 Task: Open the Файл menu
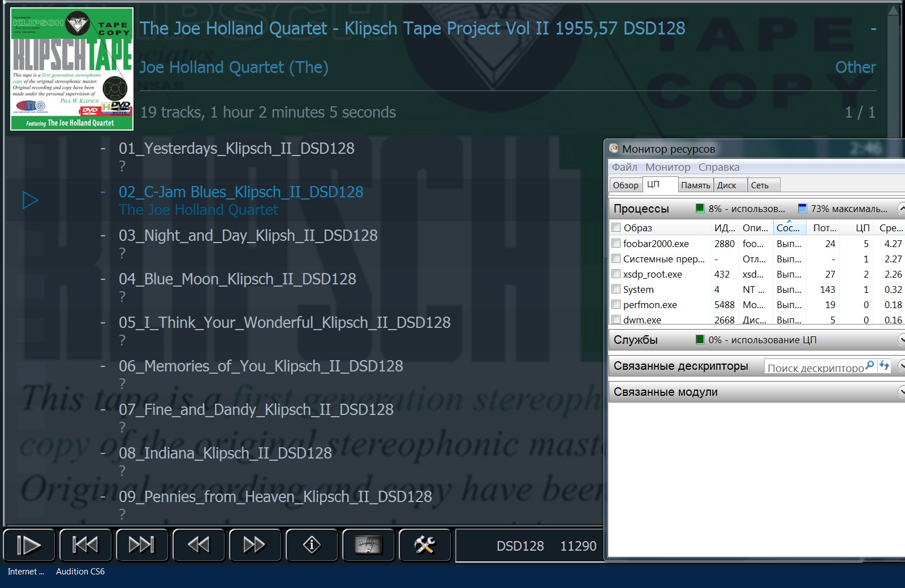coord(624,167)
